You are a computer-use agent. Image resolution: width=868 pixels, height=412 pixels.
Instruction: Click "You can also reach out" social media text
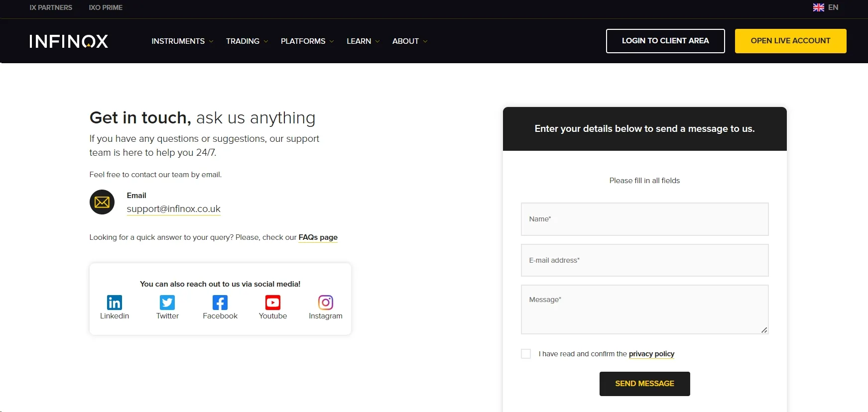click(x=220, y=284)
